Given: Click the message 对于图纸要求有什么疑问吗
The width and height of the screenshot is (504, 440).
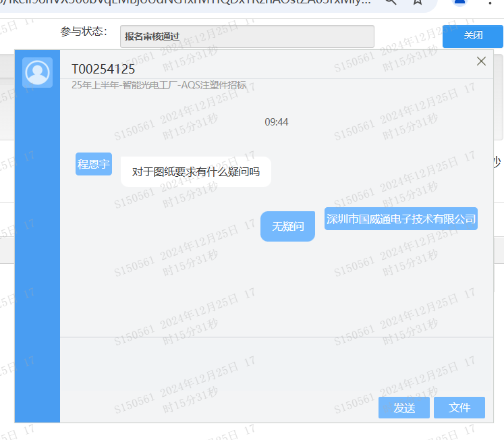Looking at the screenshot, I should pos(196,172).
